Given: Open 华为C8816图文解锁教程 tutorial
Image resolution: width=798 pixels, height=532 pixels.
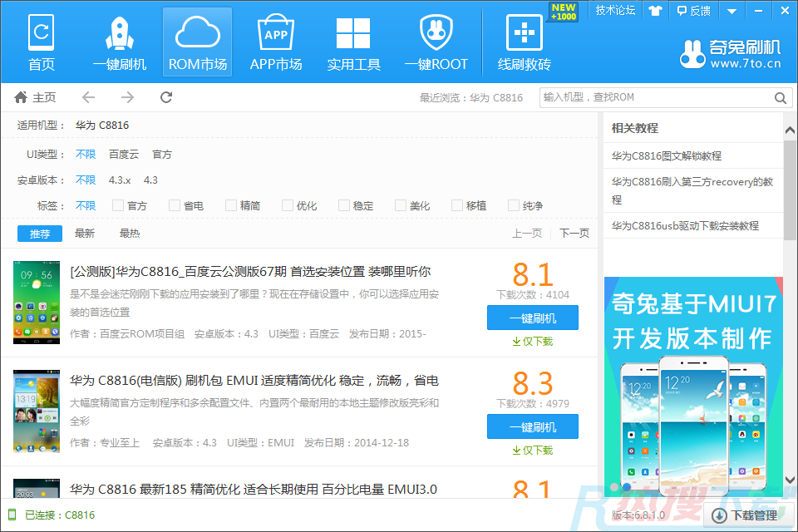Looking at the screenshot, I should [x=666, y=155].
